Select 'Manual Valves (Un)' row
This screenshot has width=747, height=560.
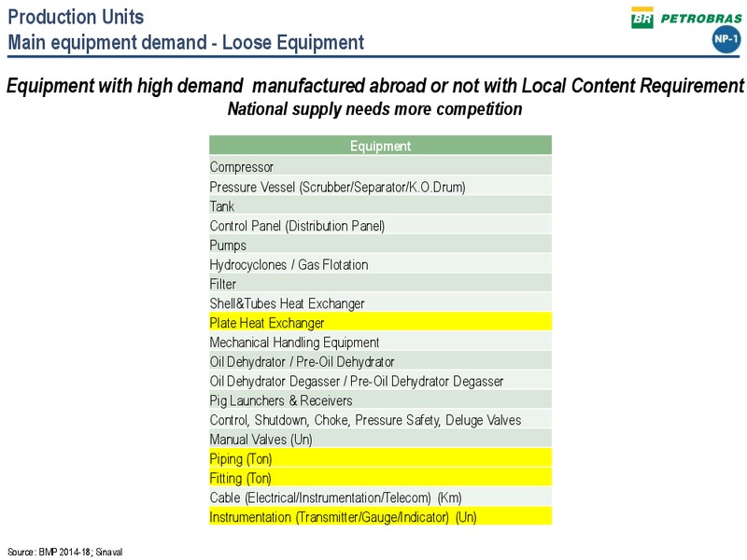(x=380, y=439)
